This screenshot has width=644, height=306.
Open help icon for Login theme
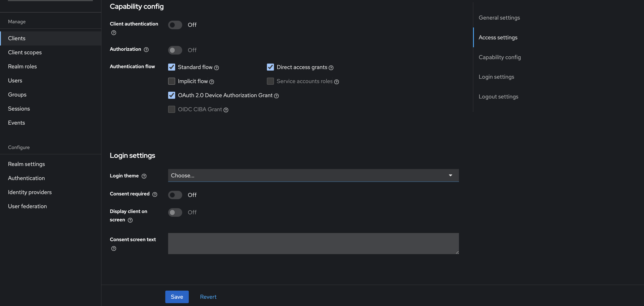(144, 176)
